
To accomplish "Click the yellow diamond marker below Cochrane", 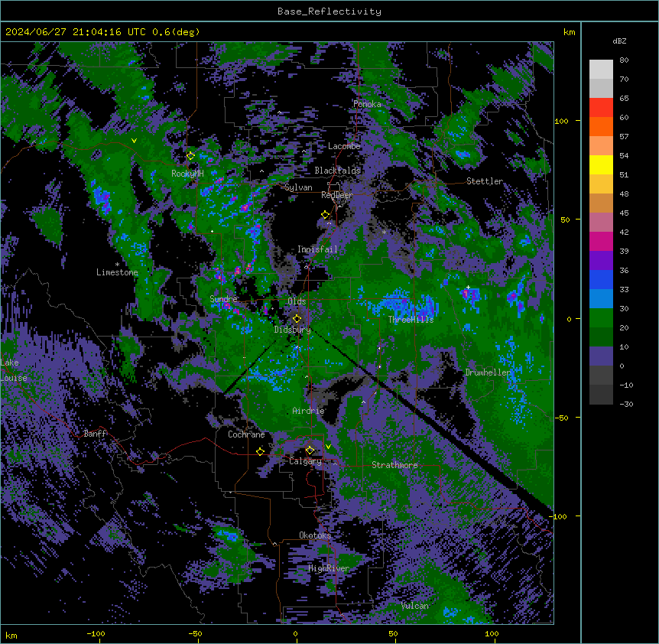I will (260, 451).
